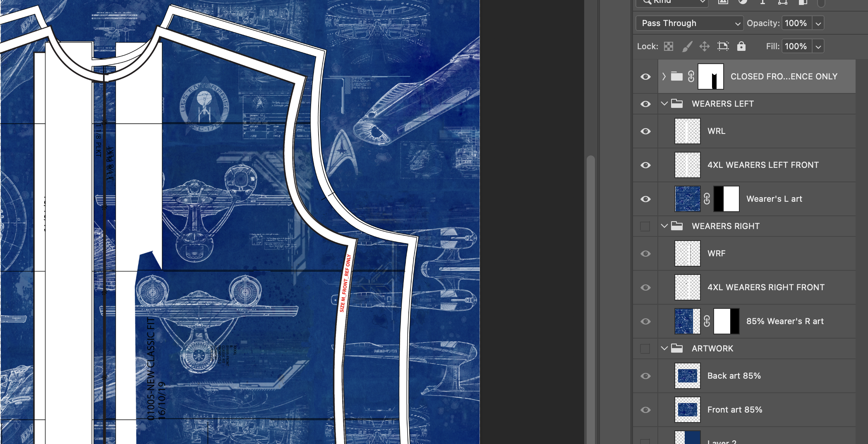Screen dimensions: 868x444
Task: Select the 85% Wearer's R art mask
Action: pos(727,321)
